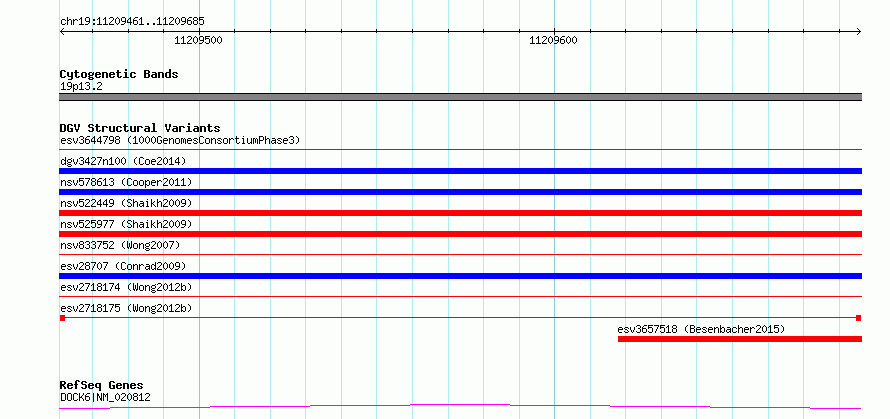
Task: Click the red bar for esv3657518
Action: coord(740,339)
